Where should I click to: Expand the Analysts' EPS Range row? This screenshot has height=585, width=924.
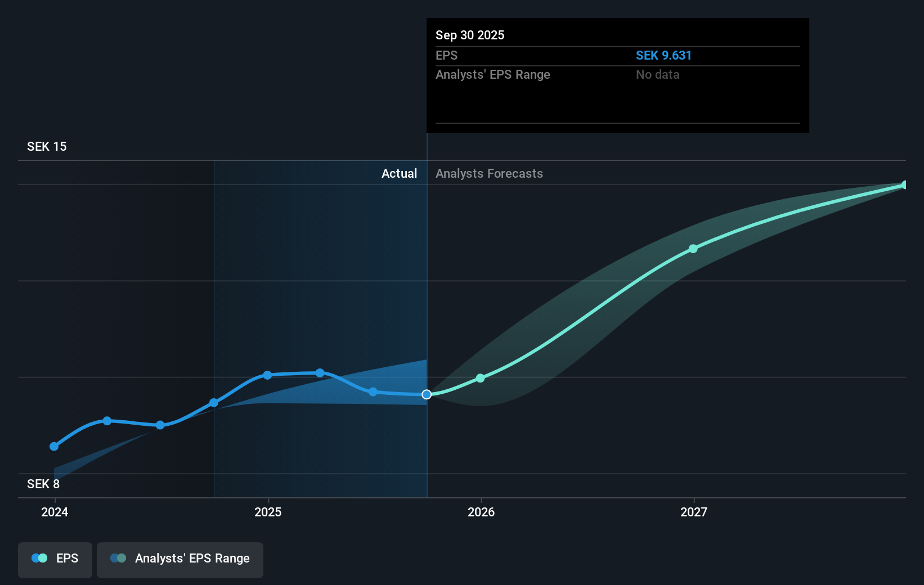click(x=493, y=74)
